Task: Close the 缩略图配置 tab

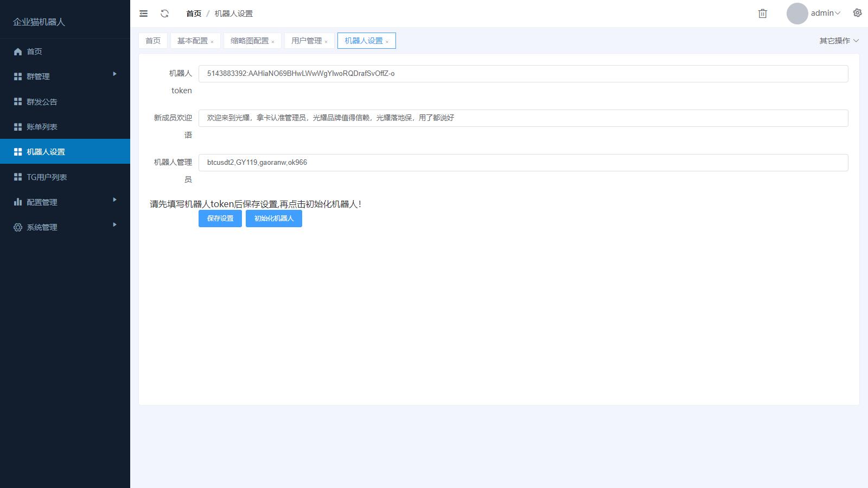Action: (x=273, y=42)
